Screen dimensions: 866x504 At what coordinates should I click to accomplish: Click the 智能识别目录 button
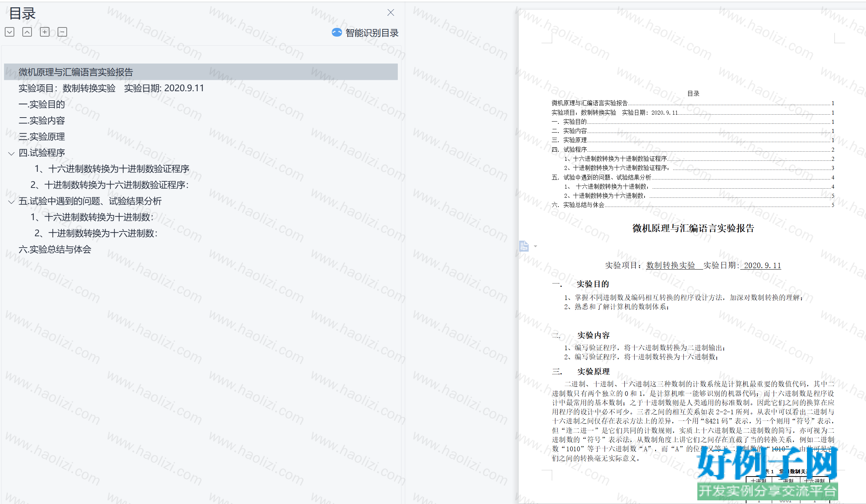[x=365, y=33]
